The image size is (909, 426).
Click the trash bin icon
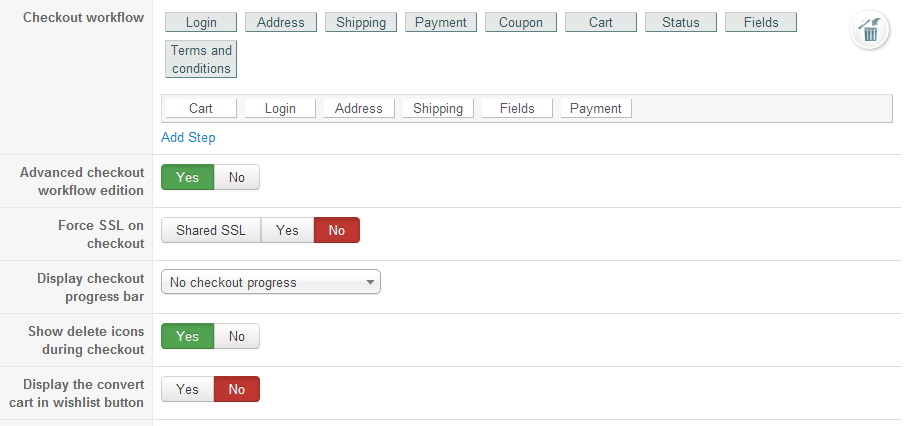point(870,31)
